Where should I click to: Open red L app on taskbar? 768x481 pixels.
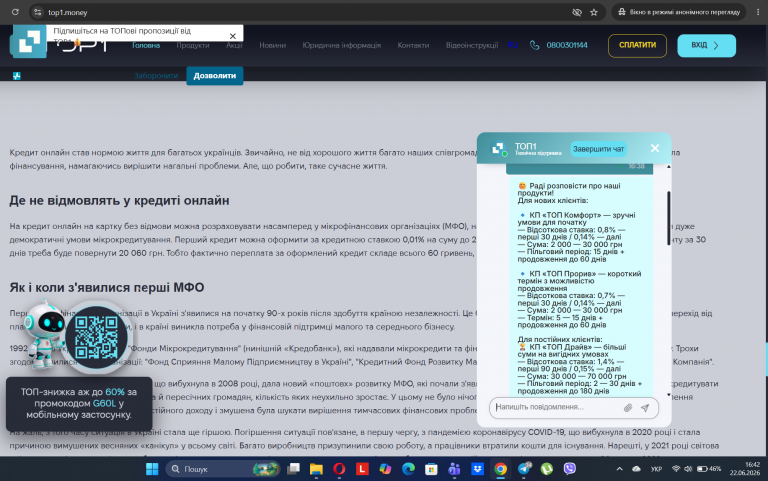pos(362,469)
